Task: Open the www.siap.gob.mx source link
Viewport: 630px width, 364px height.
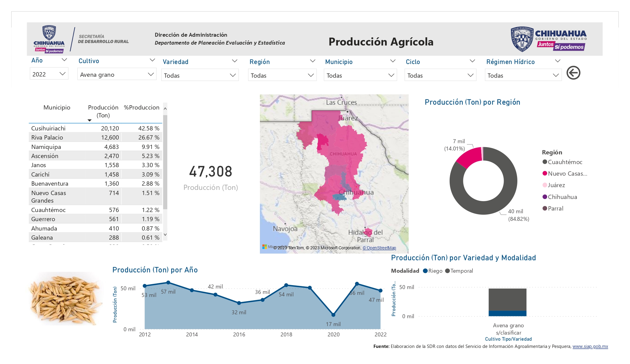Action: 590,346
